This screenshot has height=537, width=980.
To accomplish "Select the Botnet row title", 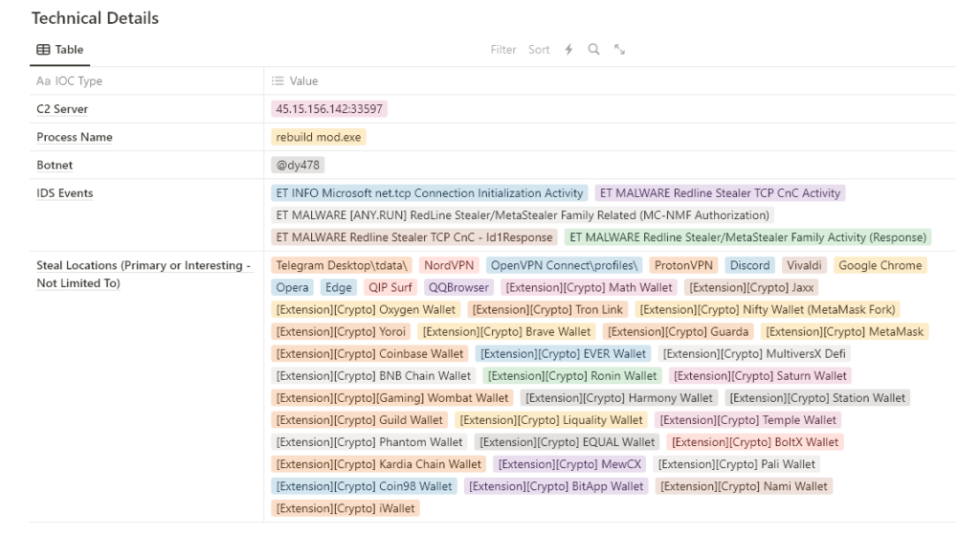I will tap(55, 165).
